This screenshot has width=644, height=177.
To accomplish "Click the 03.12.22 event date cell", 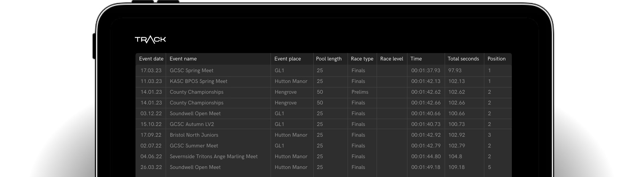I will point(151,114).
